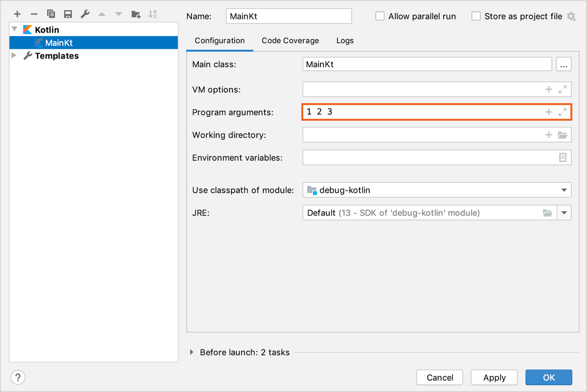Viewport: 587px width, 392px height.
Task: Open the Use classpath of module dropdown
Action: 564,190
